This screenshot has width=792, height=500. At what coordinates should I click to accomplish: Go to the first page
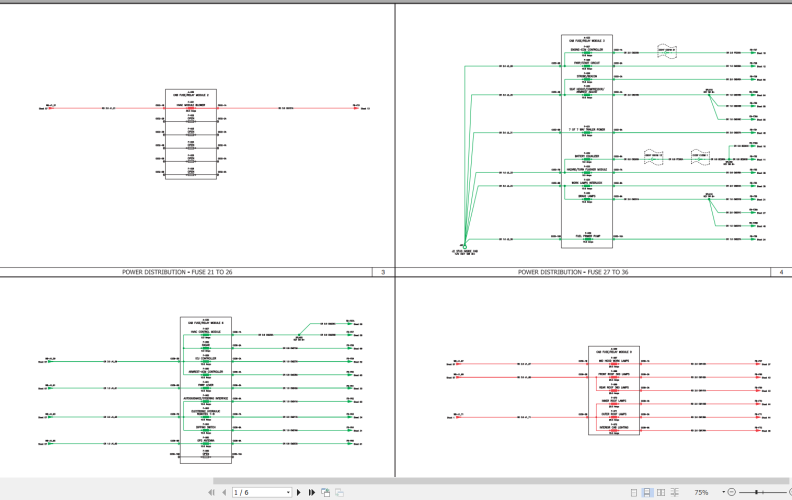[211, 492]
